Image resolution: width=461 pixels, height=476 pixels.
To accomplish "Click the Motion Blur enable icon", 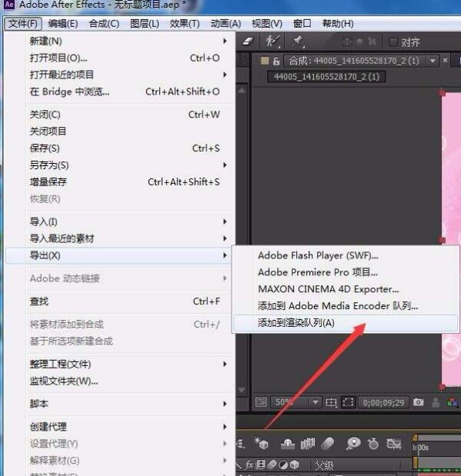I will (328, 444).
